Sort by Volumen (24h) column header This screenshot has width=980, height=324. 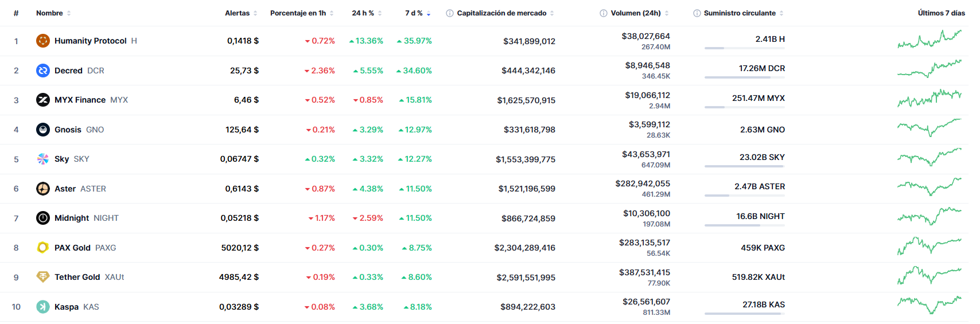[x=635, y=13]
